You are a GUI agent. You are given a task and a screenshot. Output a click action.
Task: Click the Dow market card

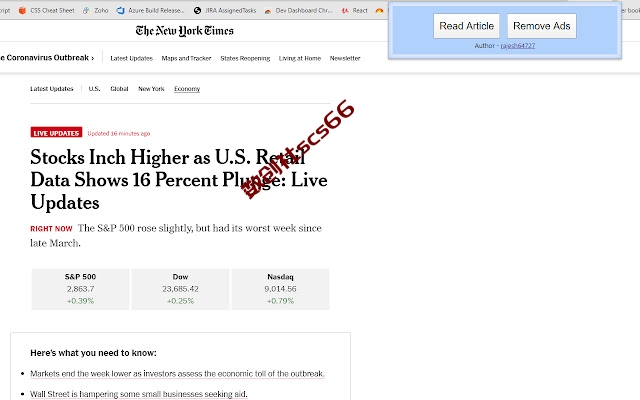180,289
